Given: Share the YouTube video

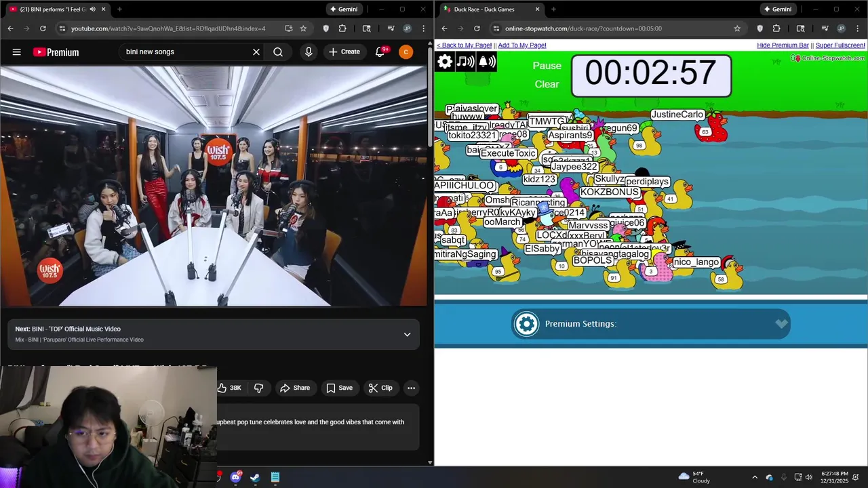Looking at the screenshot, I should 295,388.
